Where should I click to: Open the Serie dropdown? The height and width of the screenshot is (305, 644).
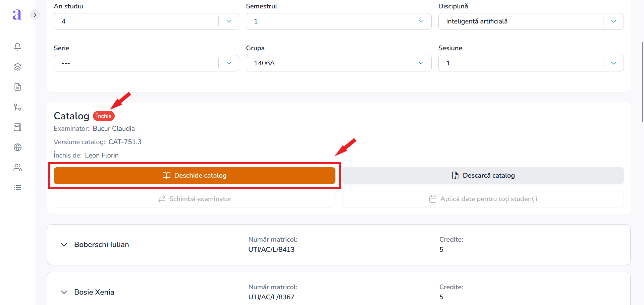146,63
